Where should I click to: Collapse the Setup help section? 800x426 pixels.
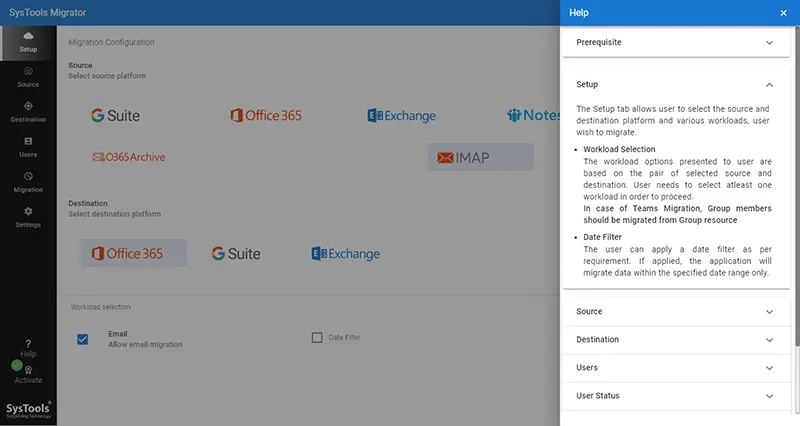coord(676,85)
